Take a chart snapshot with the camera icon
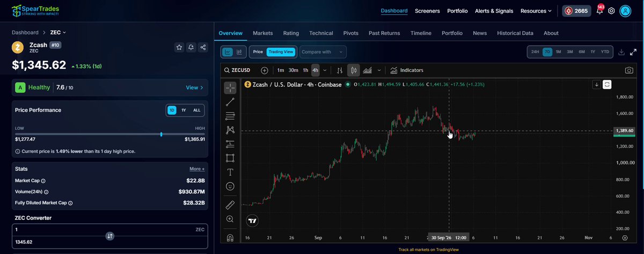Image resolution: width=644 pixels, height=254 pixels. pyautogui.click(x=628, y=70)
